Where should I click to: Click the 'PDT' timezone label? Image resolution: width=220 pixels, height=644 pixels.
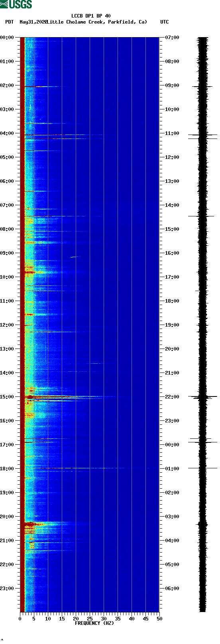[10, 22]
